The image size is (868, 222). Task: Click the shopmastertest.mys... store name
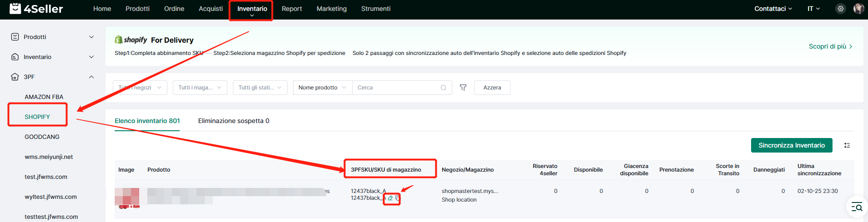pos(470,191)
